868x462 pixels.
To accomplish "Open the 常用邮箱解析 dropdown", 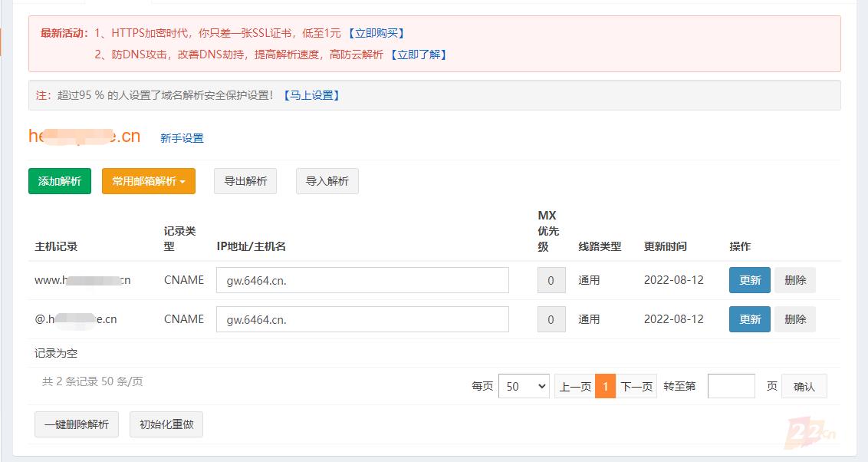I will tap(149, 181).
